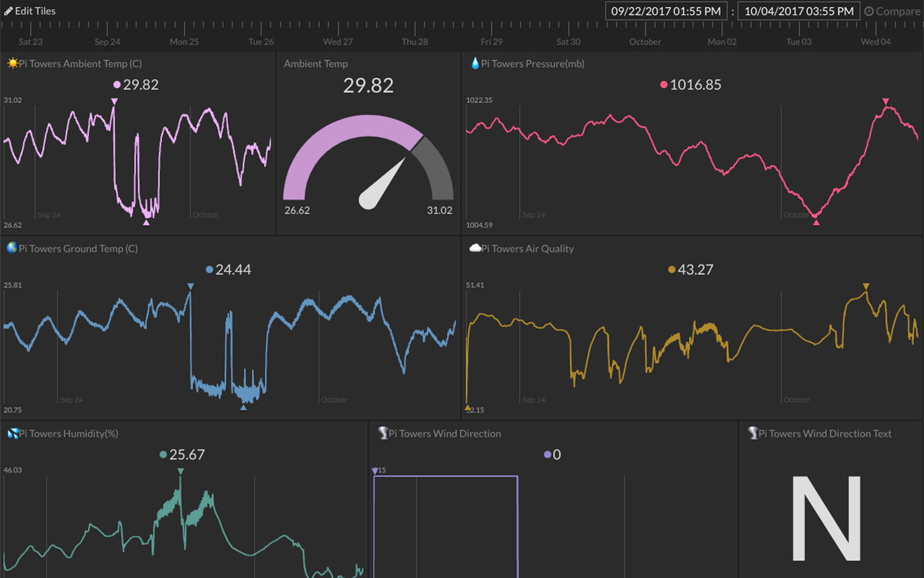Screen dimensions: 924x578
Task: Select Wed 04 on the timeline
Action: tap(875, 42)
